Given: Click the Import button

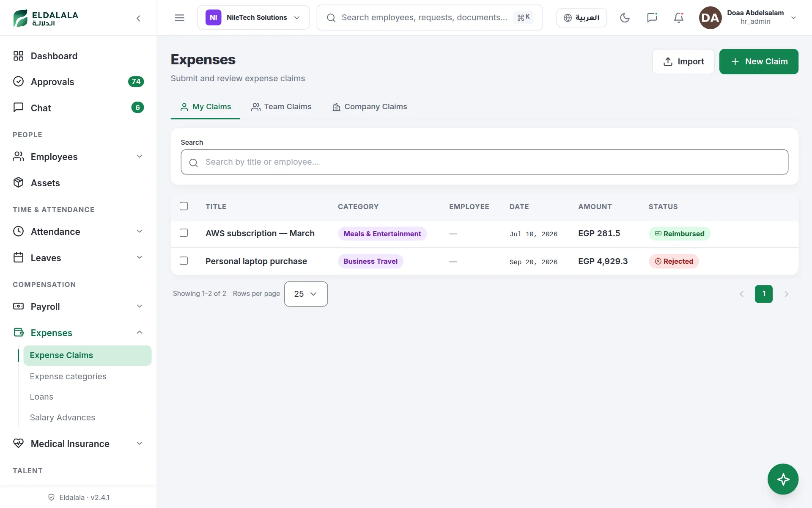Looking at the screenshot, I should pyautogui.click(x=683, y=61).
